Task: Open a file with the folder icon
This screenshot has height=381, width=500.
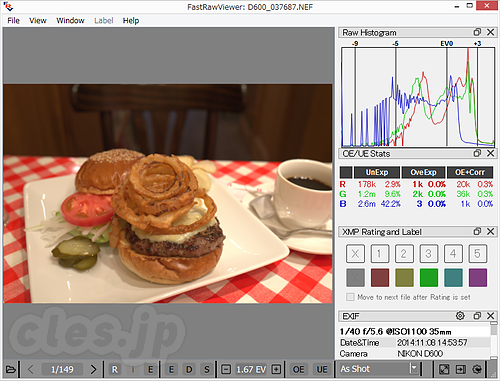Action: [11, 369]
